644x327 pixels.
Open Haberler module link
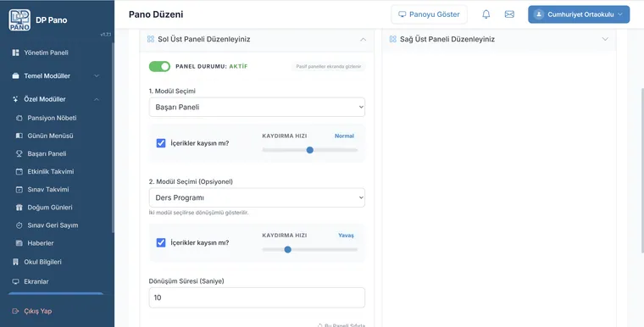click(41, 243)
